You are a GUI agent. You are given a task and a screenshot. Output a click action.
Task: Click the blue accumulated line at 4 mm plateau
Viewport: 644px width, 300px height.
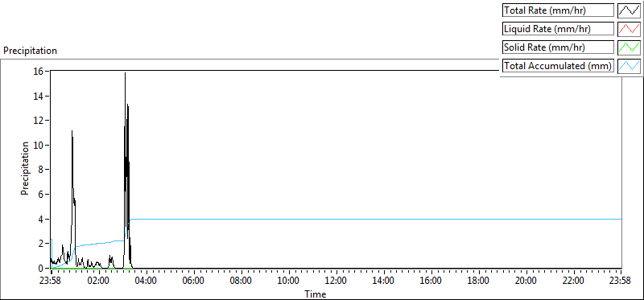(x=369, y=219)
